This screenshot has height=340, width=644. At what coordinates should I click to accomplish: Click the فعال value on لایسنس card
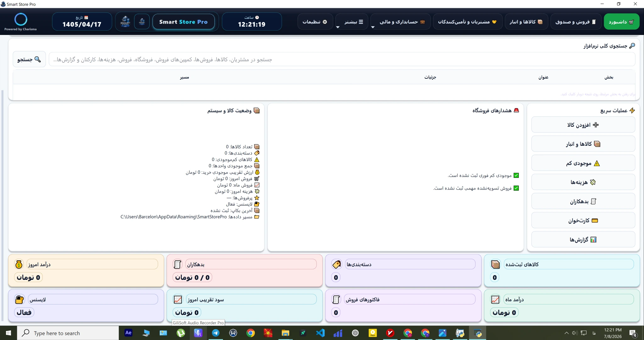[x=24, y=312]
